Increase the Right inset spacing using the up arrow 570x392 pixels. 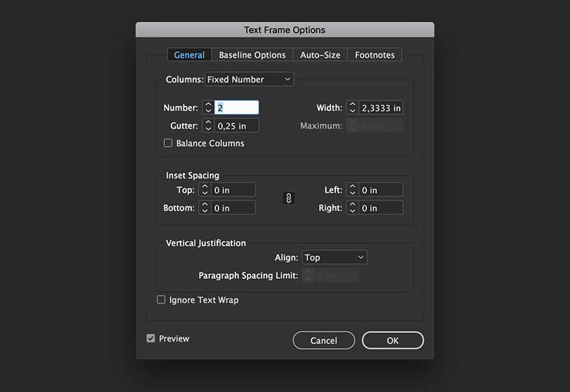point(352,204)
